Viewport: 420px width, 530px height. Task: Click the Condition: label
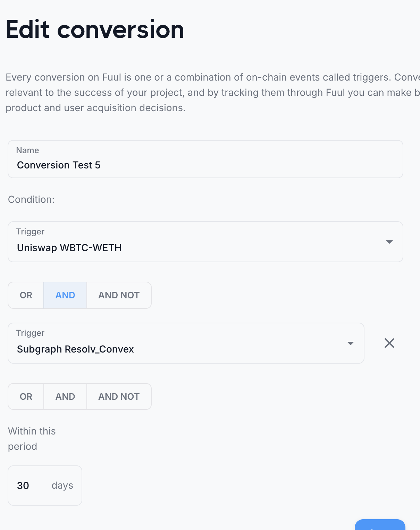tap(31, 199)
